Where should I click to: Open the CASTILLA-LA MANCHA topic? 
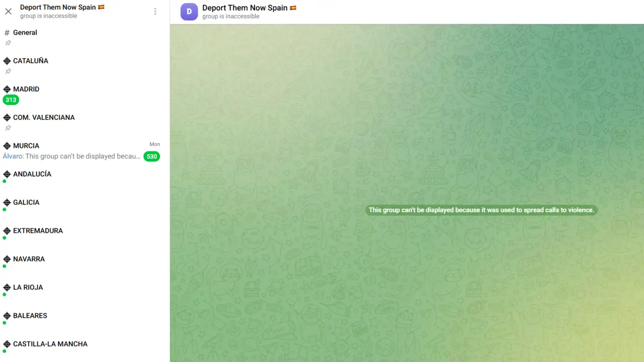click(x=50, y=344)
